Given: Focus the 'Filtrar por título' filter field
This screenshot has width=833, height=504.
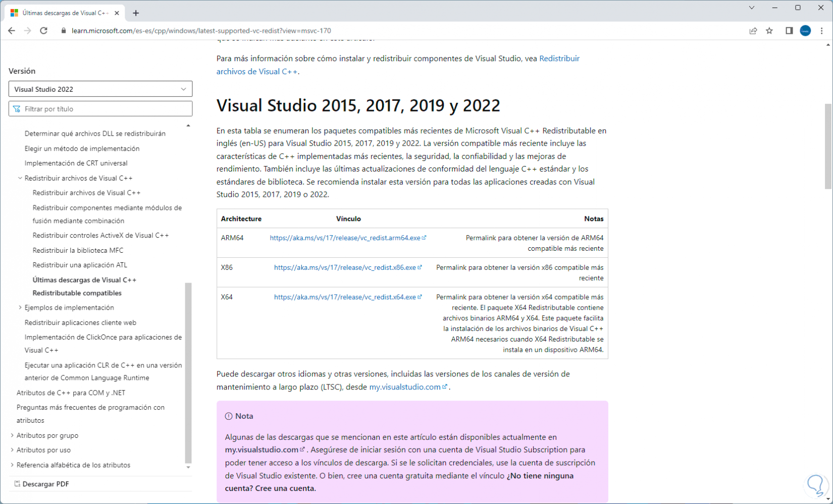Looking at the screenshot, I should pyautogui.click(x=100, y=109).
